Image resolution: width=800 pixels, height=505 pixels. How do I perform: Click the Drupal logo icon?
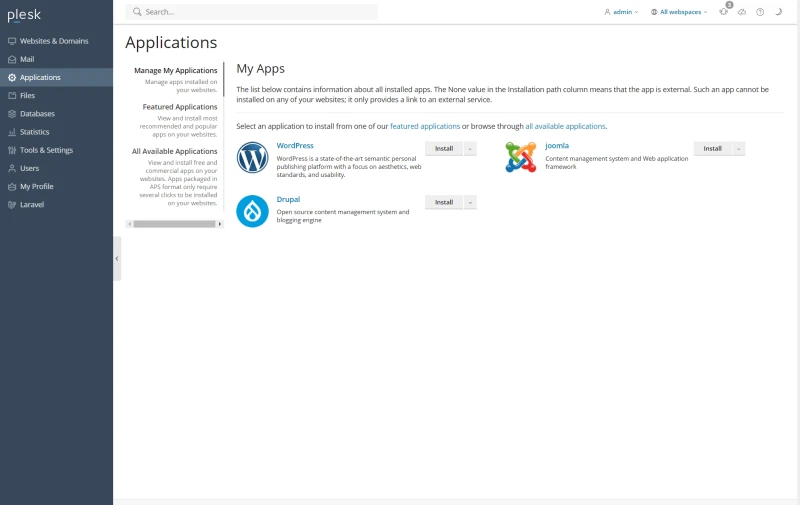pyautogui.click(x=253, y=211)
